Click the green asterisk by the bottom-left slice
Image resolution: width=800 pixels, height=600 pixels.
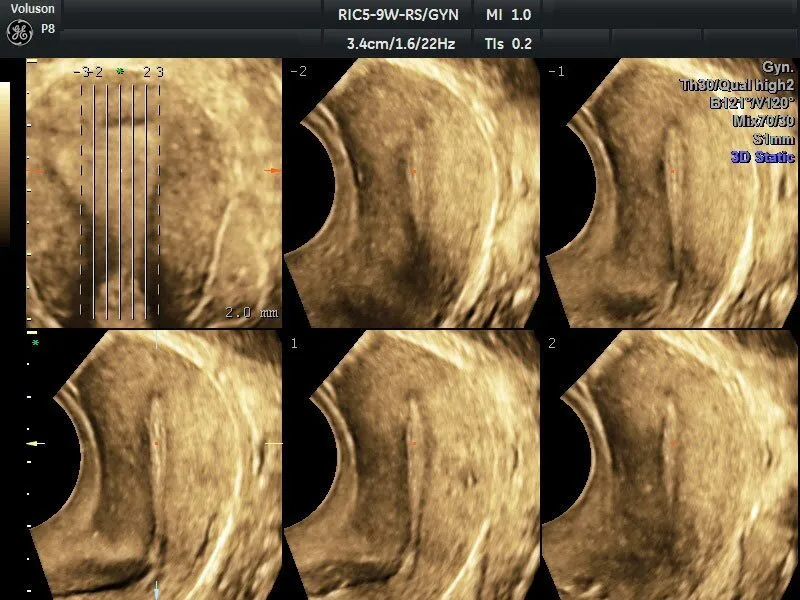36,343
